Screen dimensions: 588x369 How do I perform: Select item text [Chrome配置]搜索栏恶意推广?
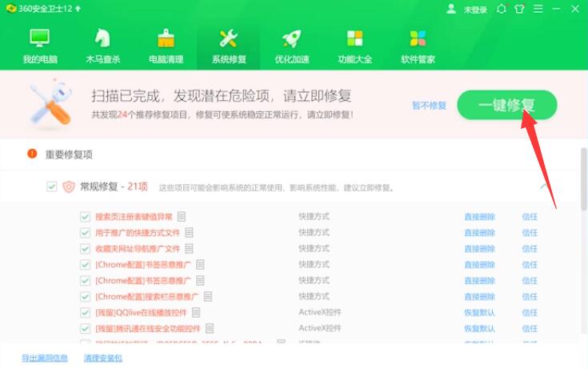146,296
